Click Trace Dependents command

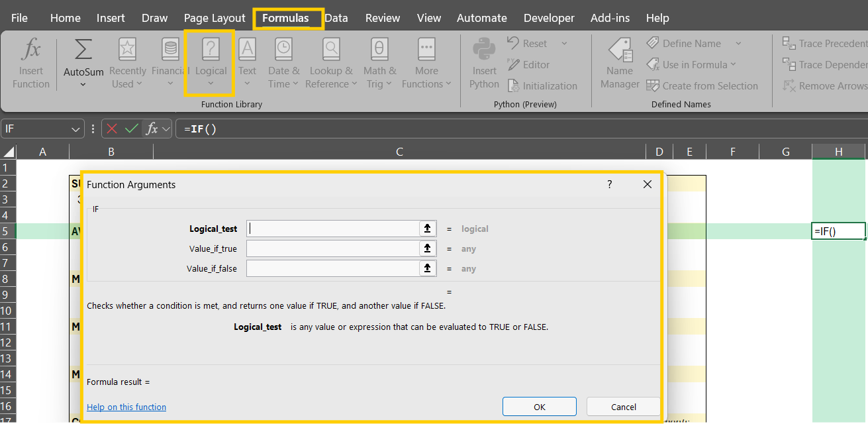point(825,65)
